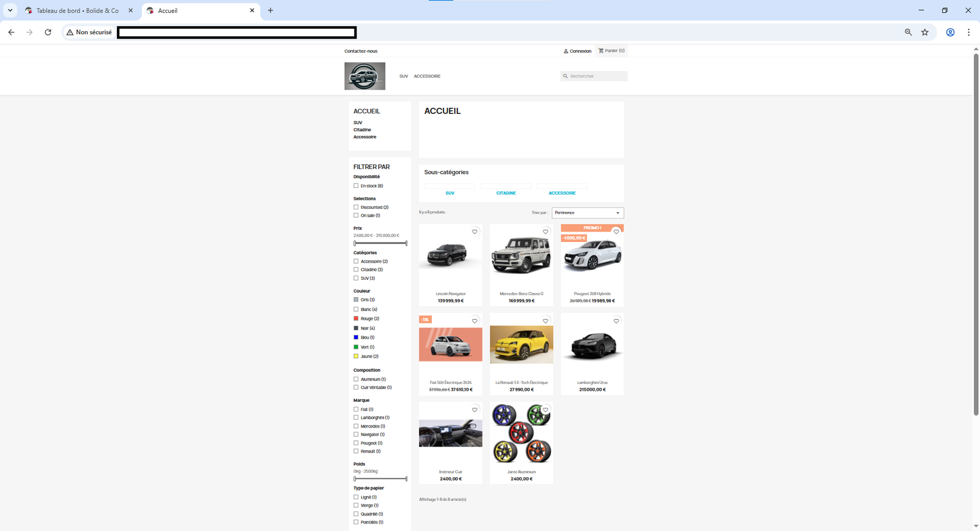
Task: Open SUV in the top navigation menu
Action: [x=404, y=76]
